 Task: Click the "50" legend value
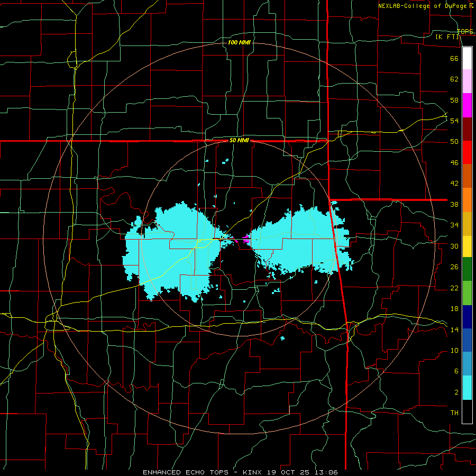pyautogui.click(x=454, y=142)
